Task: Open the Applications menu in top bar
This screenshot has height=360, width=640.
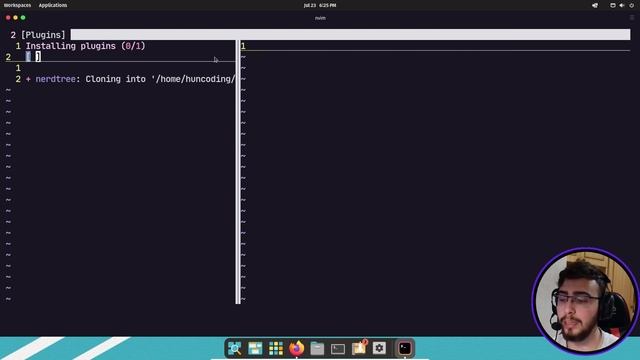Action: [x=53, y=5]
